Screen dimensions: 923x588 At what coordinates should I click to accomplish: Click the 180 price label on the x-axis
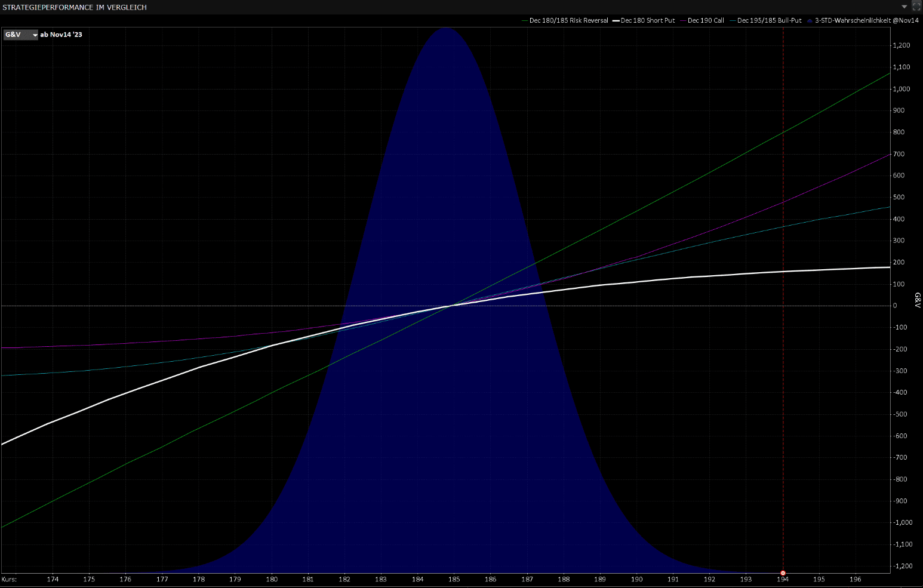point(272,579)
